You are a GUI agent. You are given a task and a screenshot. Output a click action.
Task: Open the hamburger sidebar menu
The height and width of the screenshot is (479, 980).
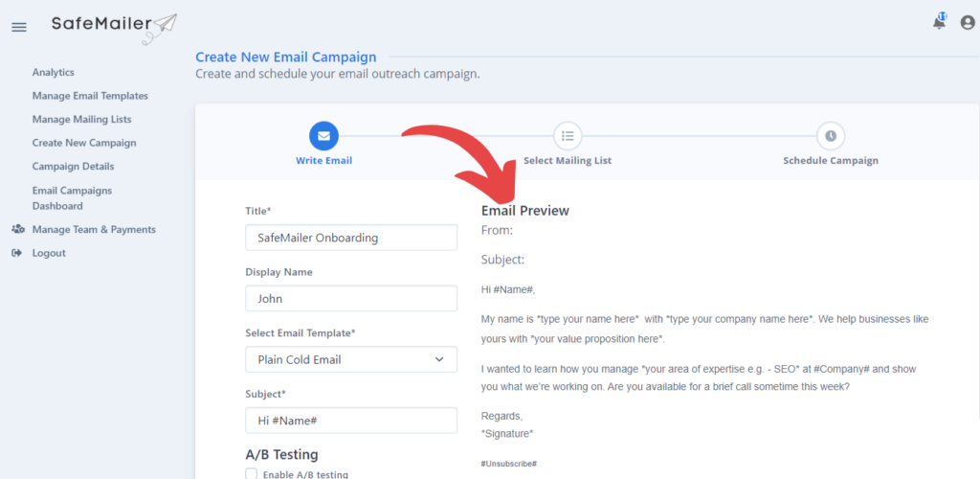[19, 27]
